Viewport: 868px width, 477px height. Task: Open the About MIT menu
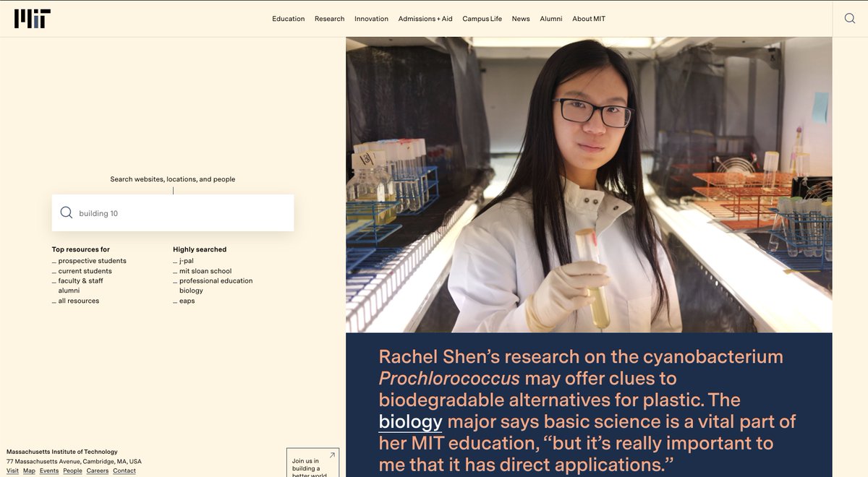(x=589, y=19)
